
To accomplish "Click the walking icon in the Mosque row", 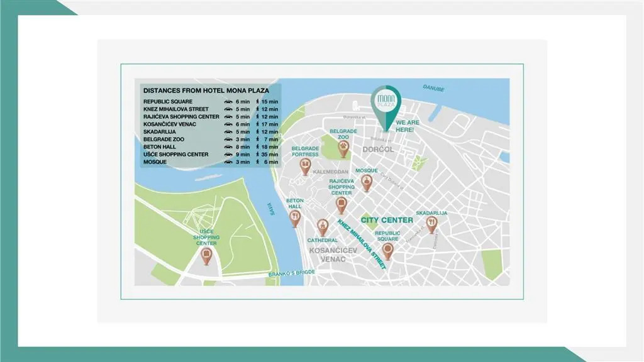I will click(x=257, y=162).
